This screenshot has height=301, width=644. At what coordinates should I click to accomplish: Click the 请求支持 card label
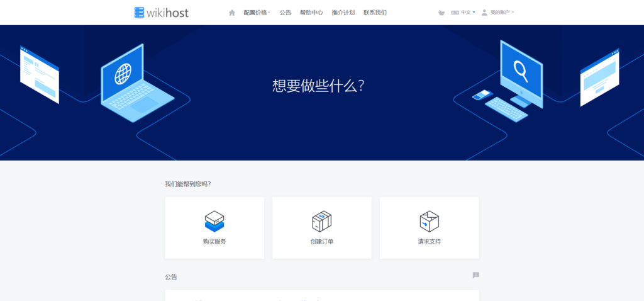click(x=429, y=242)
